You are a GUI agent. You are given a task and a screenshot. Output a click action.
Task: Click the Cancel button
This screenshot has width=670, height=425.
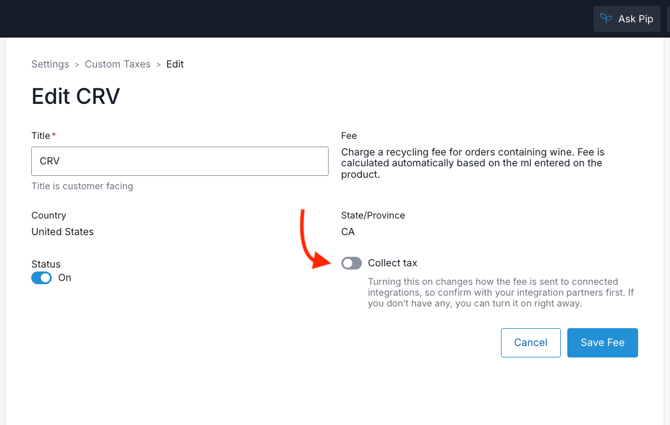(x=531, y=343)
